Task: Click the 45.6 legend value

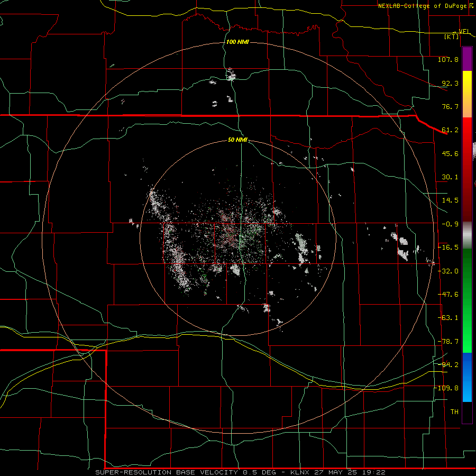Action: [x=450, y=153]
